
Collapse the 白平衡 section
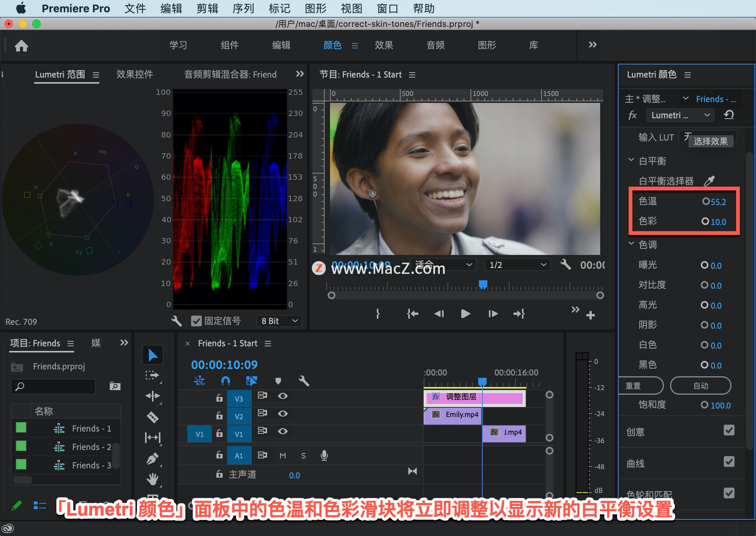[x=631, y=160]
